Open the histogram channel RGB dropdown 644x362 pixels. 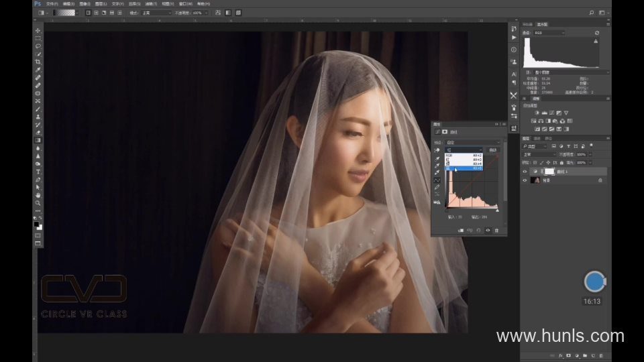tap(549, 32)
